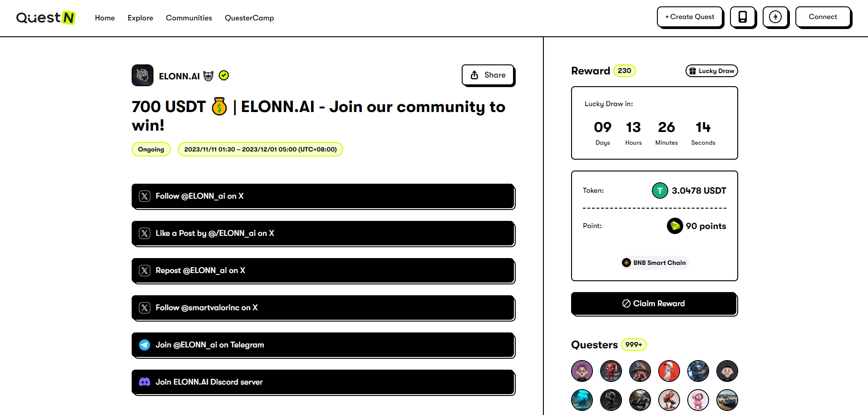Expand the Follow @ELONN_ai on X task
Screen dimensions: 868x415
(x=323, y=196)
